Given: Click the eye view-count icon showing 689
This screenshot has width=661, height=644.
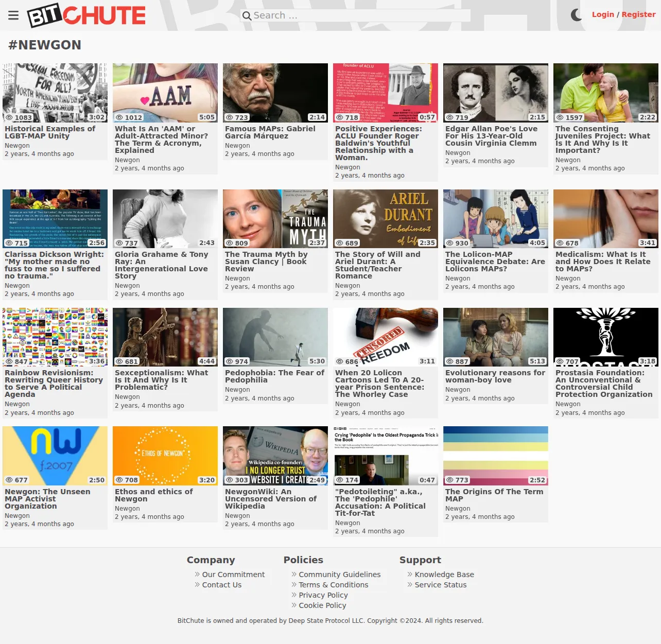Looking at the screenshot, I should click(340, 243).
